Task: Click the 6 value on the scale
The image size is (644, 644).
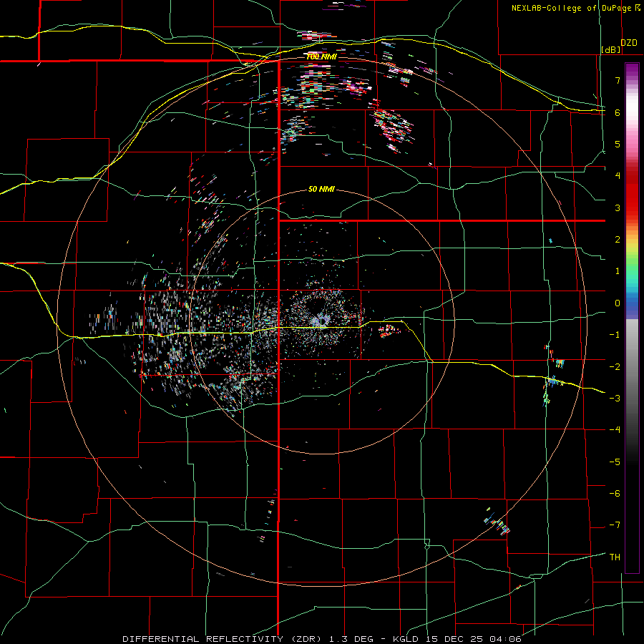Action: tap(618, 112)
